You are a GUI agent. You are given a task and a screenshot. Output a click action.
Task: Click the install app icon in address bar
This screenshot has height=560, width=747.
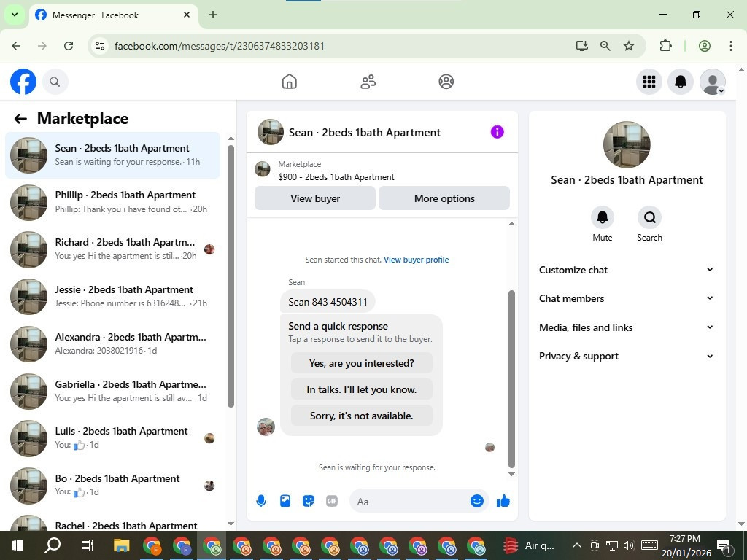pyautogui.click(x=581, y=46)
